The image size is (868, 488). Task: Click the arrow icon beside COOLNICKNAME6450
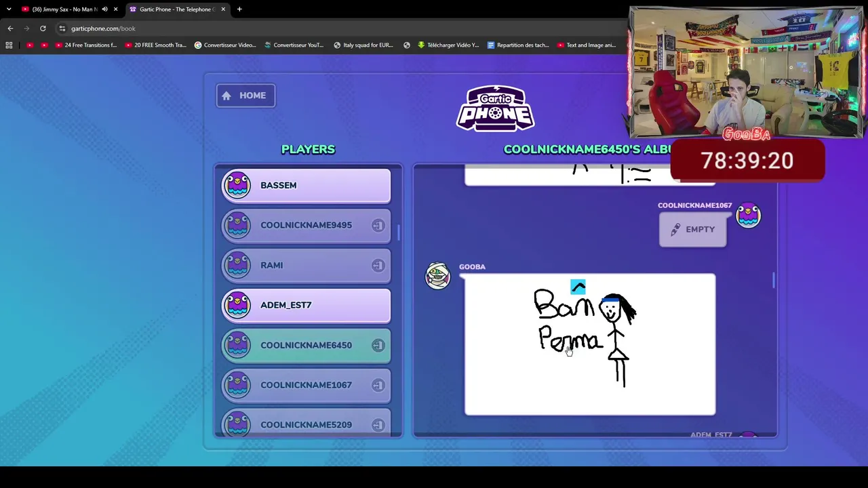click(x=378, y=345)
